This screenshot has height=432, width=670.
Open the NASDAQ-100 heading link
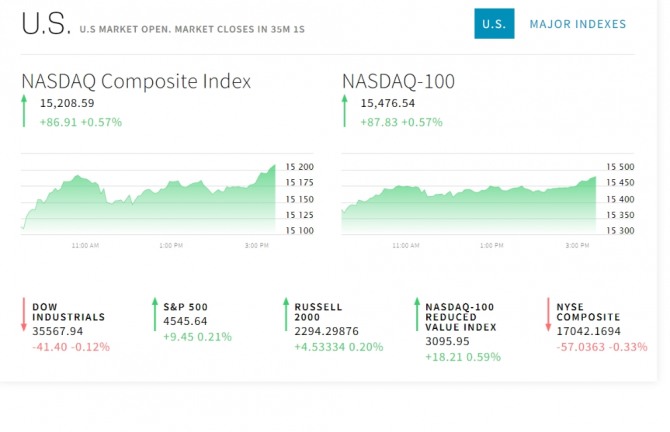[x=398, y=81]
